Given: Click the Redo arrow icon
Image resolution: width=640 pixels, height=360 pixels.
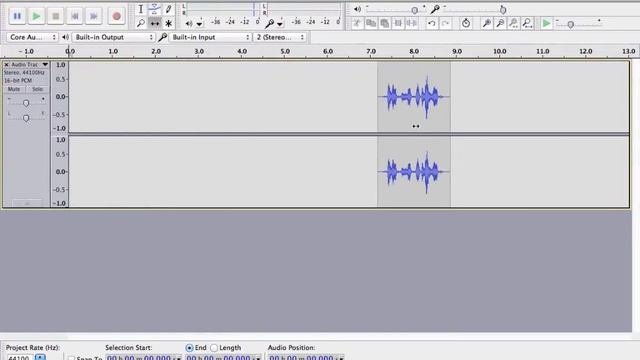Looking at the screenshot, I should 445,23.
